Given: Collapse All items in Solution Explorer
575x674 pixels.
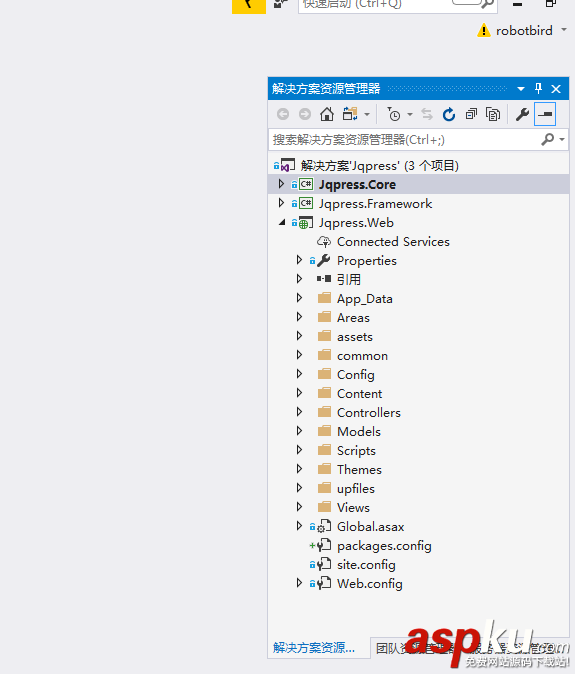Looking at the screenshot, I should point(471,114).
